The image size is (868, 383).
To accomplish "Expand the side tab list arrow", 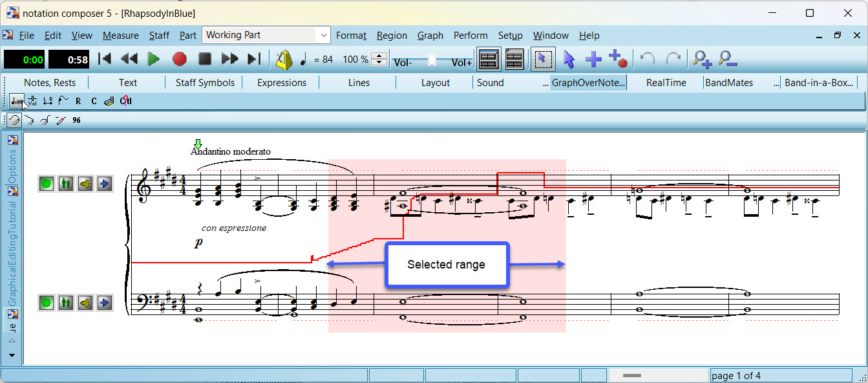I will coord(12,355).
